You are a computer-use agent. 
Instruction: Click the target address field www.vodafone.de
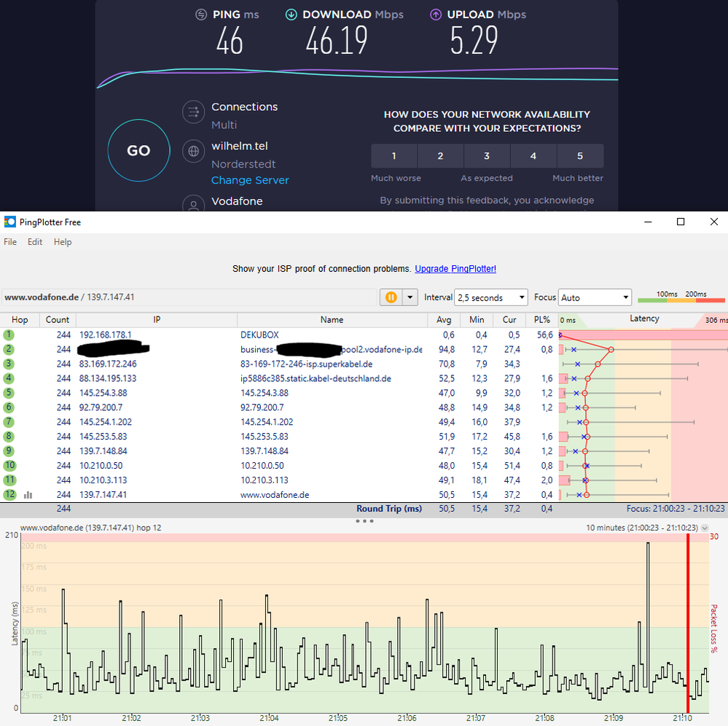(189, 297)
